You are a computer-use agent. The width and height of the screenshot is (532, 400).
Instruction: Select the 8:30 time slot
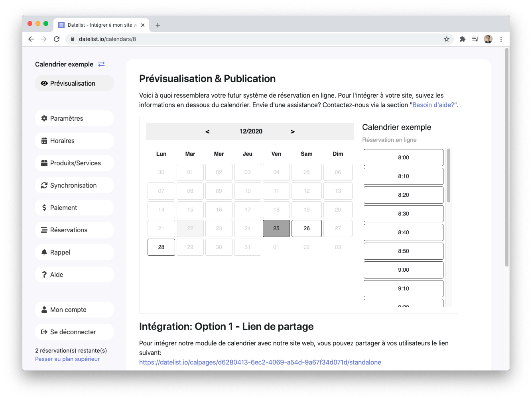[404, 214]
